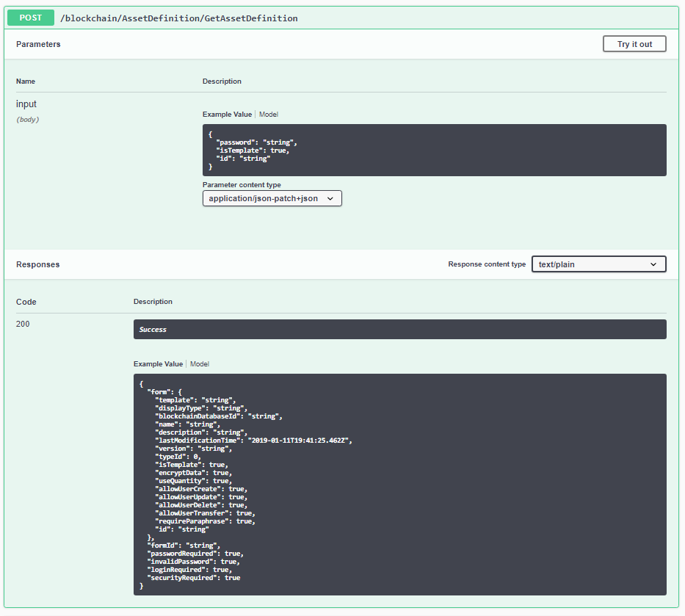Click the "passwordRequired": true line

[x=195, y=554]
